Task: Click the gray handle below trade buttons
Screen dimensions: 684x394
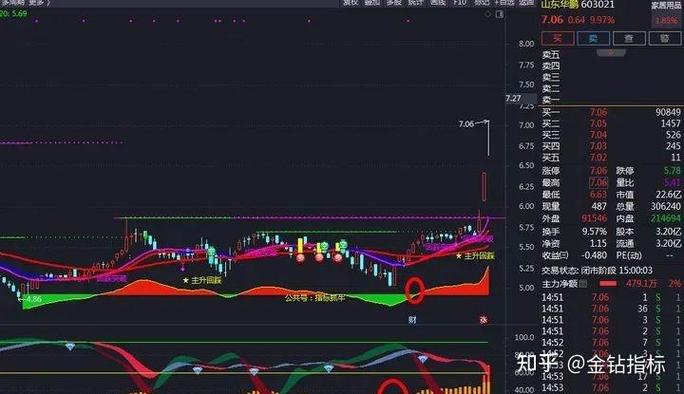Action: [x=611, y=52]
